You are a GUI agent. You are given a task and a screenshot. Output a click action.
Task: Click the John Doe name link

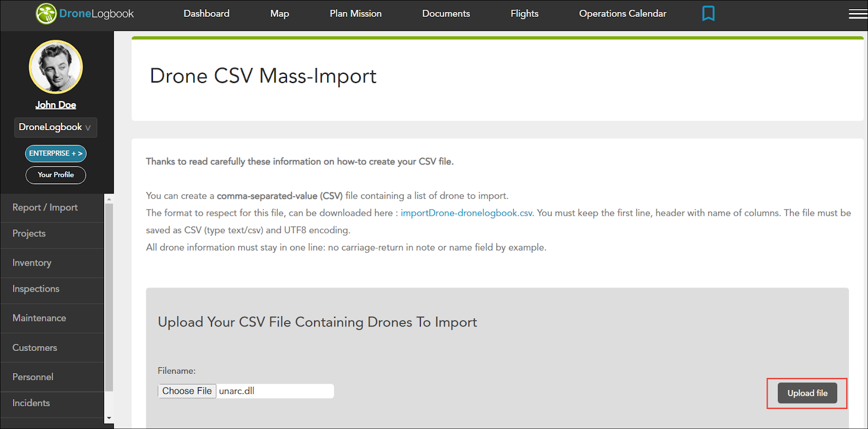coord(56,105)
